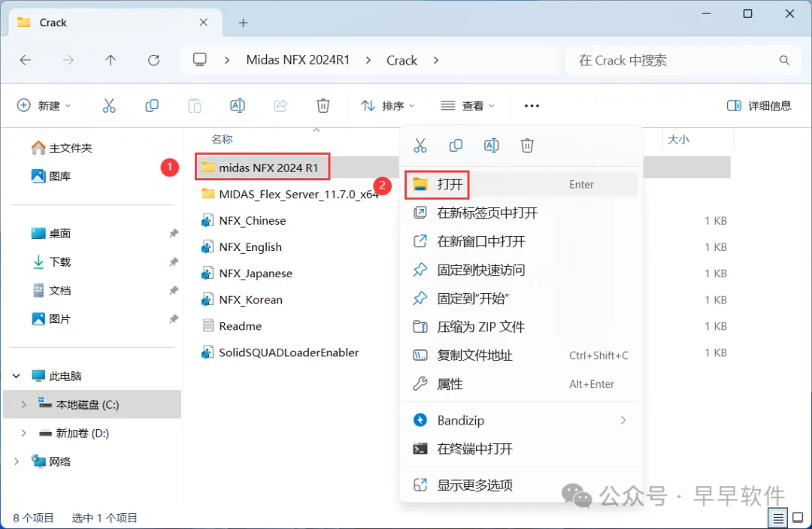Switch to details list view icon
The height and width of the screenshot is (529, 812).
point(778,518)
